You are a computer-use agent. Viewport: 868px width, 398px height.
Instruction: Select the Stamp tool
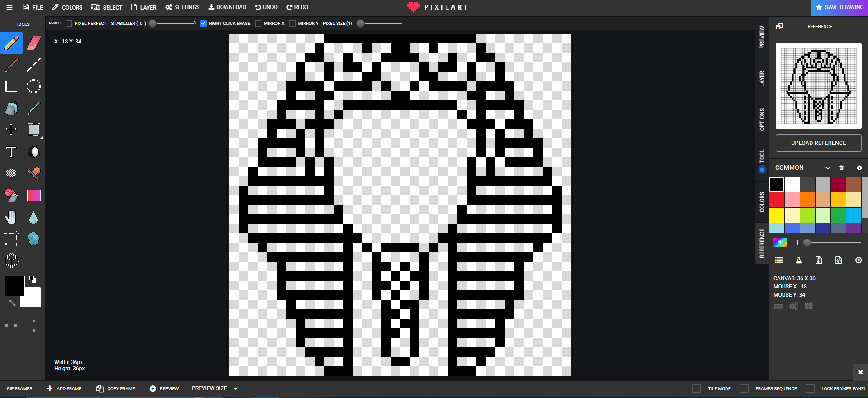point(34,173)
